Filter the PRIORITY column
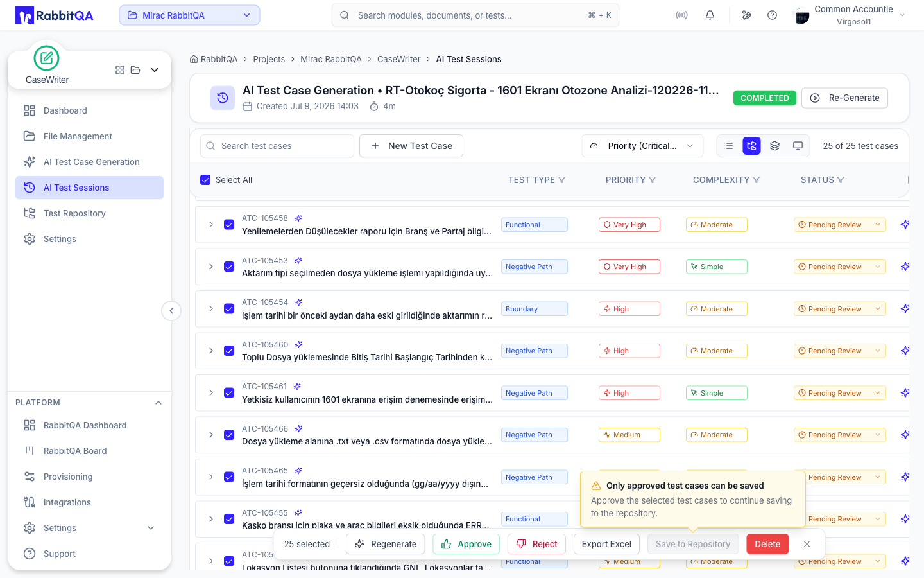 [x=652, y=180]
